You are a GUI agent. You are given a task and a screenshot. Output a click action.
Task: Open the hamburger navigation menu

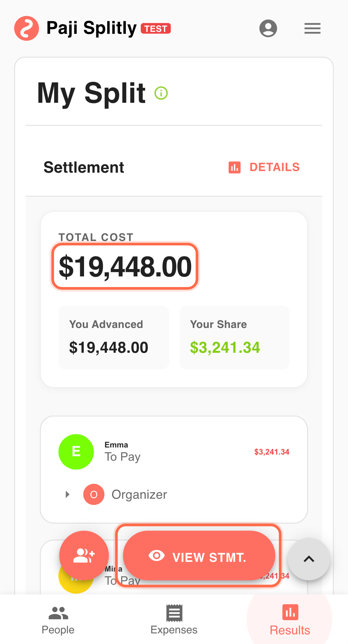pyautogui.click(x=312, y=28)
